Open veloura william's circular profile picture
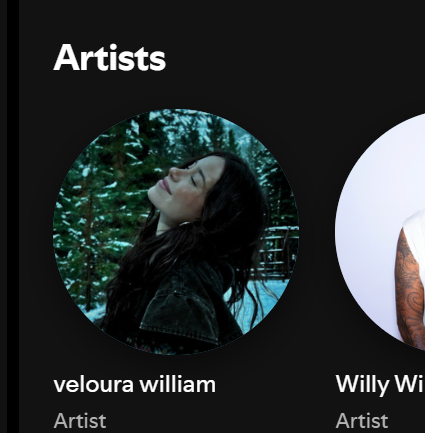Viewport: 425px width, 433px height. [176, 232]
